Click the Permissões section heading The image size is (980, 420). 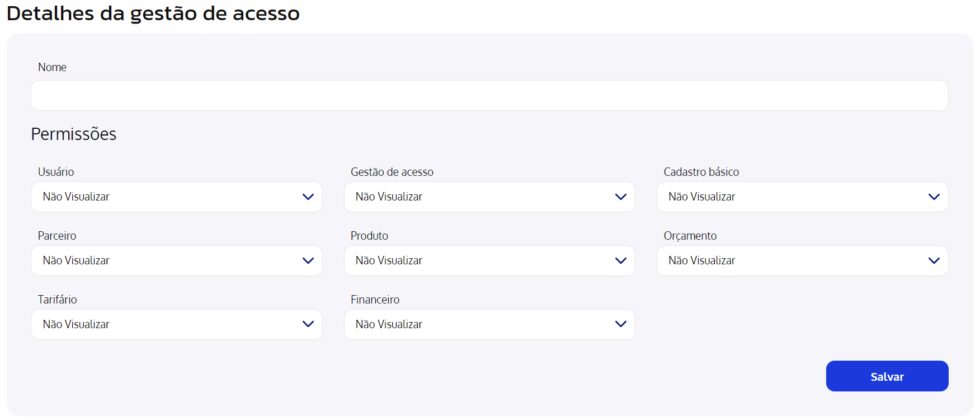pyautogui.click(x=74, y=134)
